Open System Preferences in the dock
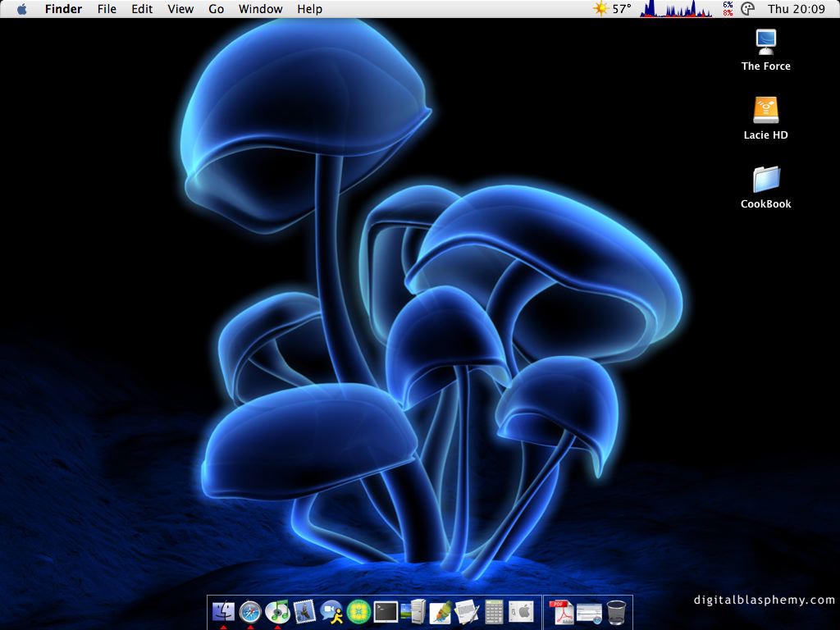Viewport: 840px width, 630px height. click(521, 611)
